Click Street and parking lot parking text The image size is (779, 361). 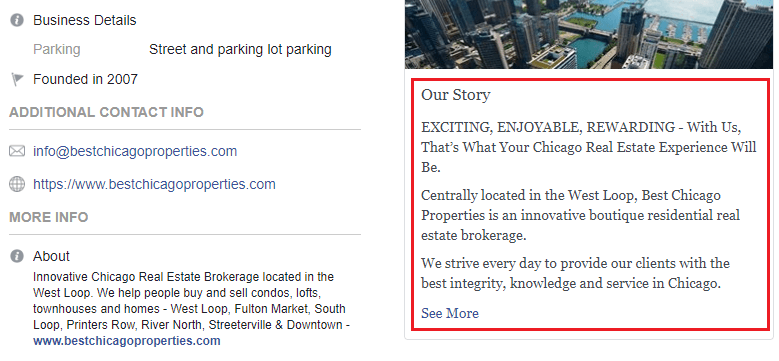[240, 50]
